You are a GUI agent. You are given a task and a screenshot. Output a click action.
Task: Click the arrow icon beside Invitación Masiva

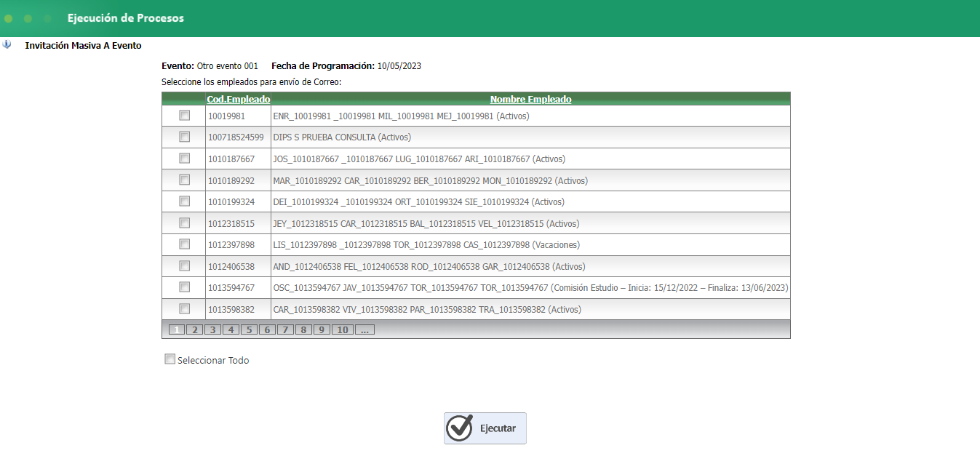[x=7, y=44]
